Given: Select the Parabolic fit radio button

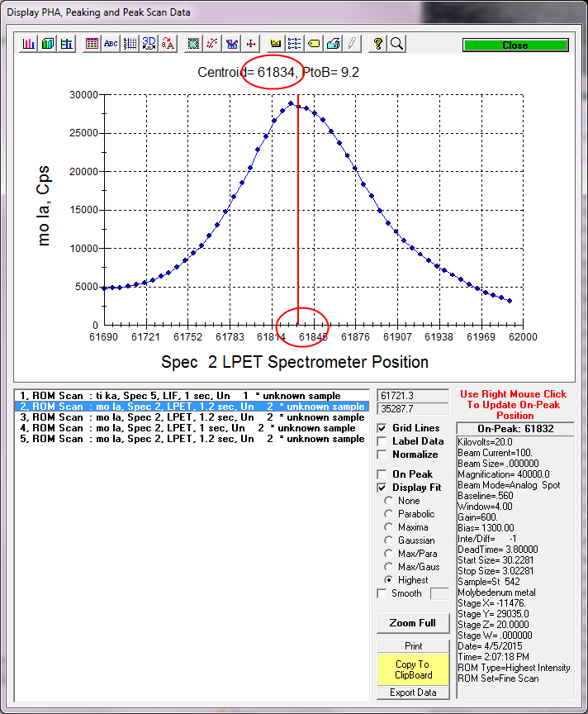Looking at the screenshot, I should tap(390, 514).
